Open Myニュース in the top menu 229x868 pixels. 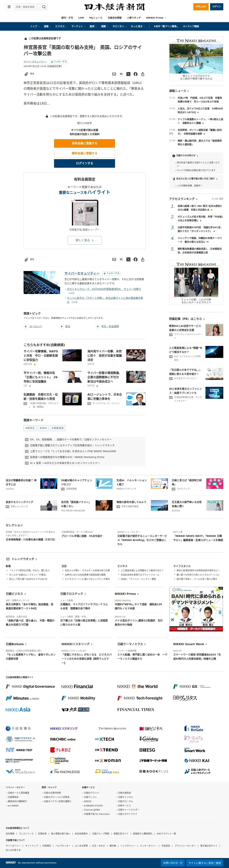pos(96,18)
